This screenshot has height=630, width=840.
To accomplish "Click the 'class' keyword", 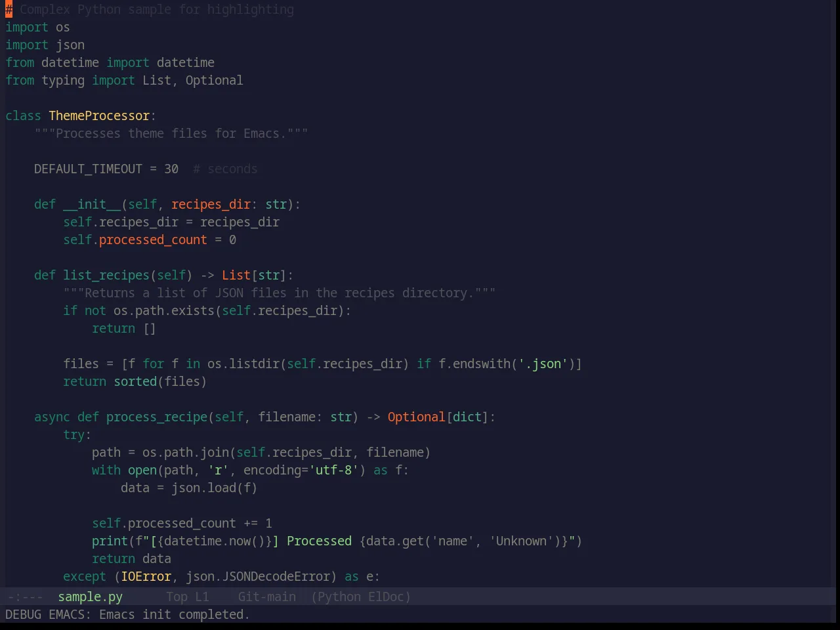I will [23, 115].
